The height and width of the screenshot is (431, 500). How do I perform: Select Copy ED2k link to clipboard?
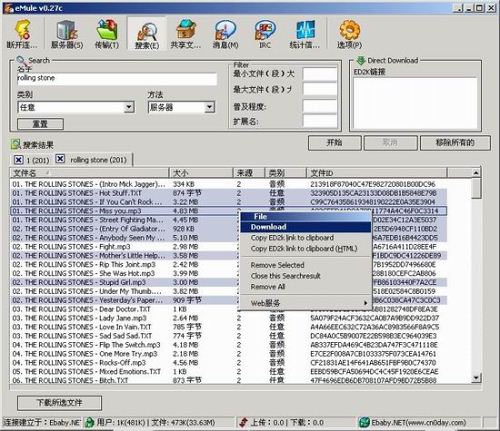point(305,238)
